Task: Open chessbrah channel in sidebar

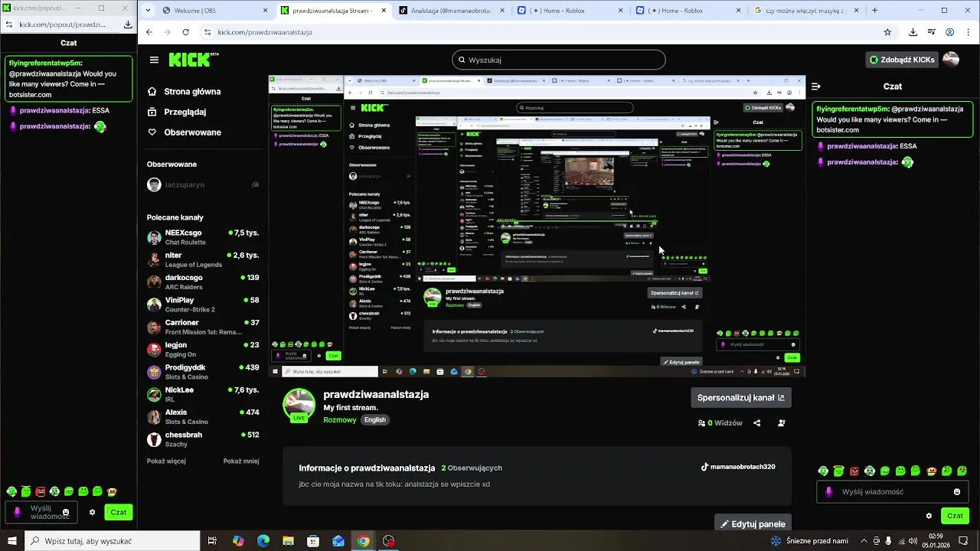Action: tap(203, 439)
